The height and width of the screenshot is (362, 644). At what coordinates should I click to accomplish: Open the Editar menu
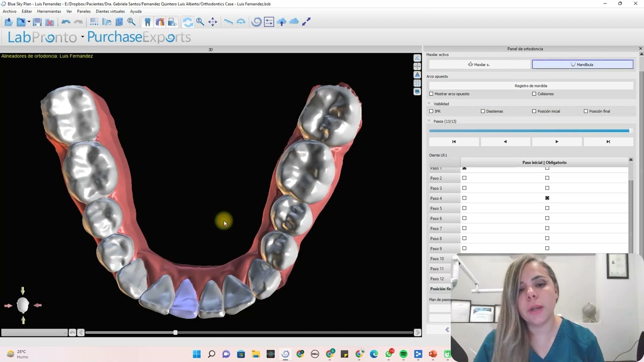click(x=27, y=11)
